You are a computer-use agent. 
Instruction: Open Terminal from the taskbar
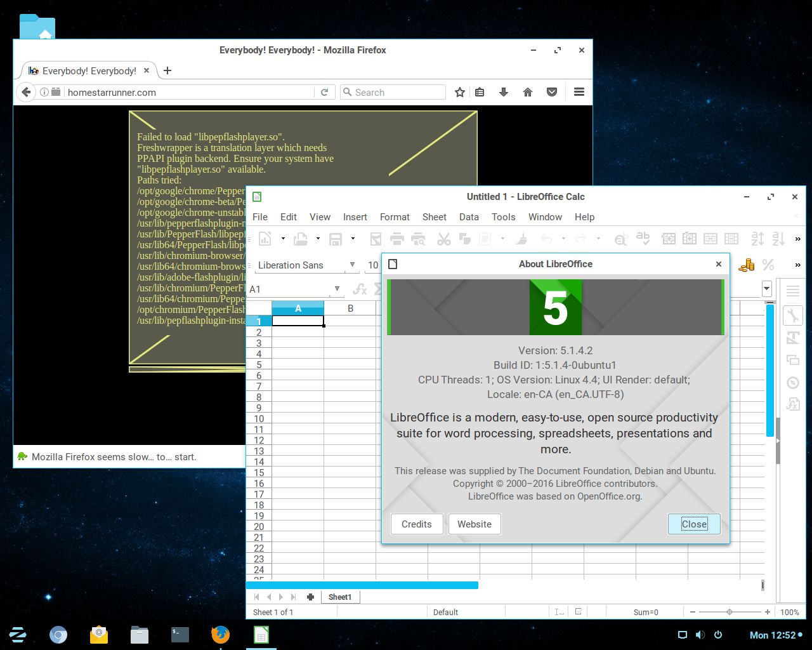(x=180, y=635)
